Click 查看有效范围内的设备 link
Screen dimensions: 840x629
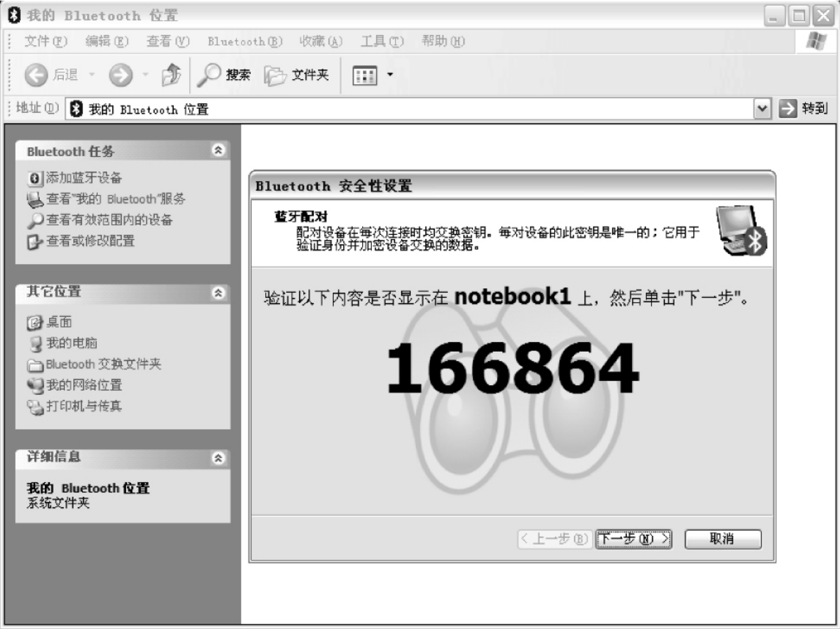click(110, 220)
